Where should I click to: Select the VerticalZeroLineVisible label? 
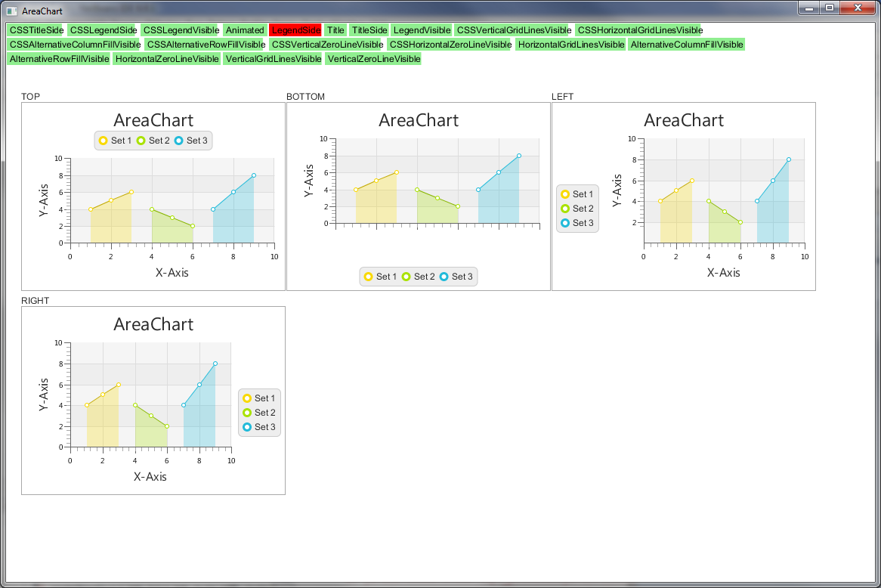click(x=373, y=59)
